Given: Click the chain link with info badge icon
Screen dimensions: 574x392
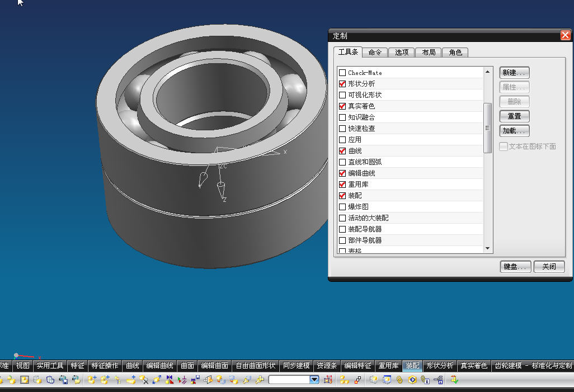Looking at the screenshot, I should pos(425,380).
